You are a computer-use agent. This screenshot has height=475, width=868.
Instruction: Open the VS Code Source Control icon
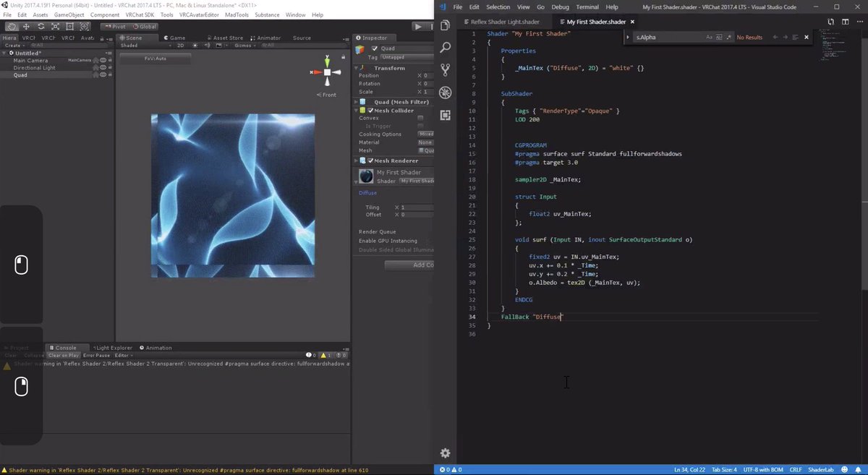(445, 70)
